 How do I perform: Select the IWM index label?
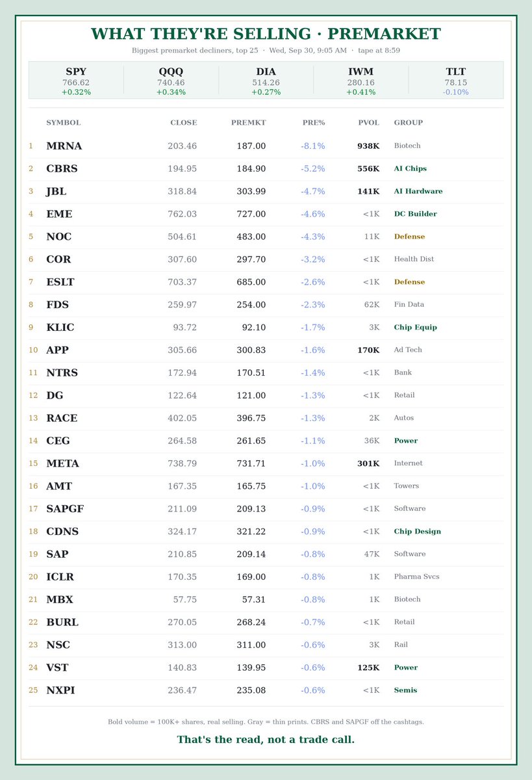pos(361,71)
